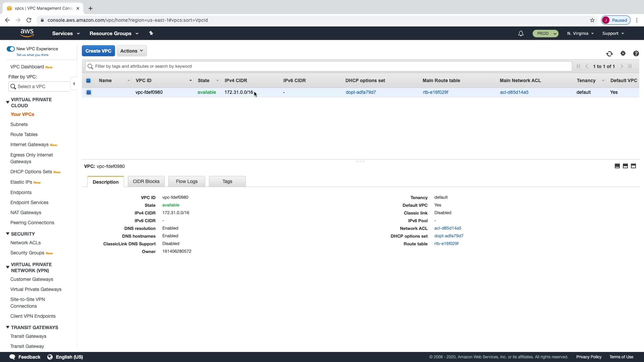Switch to the CIDR Blocks tab

pyautogui.click(x=146, y=181)
